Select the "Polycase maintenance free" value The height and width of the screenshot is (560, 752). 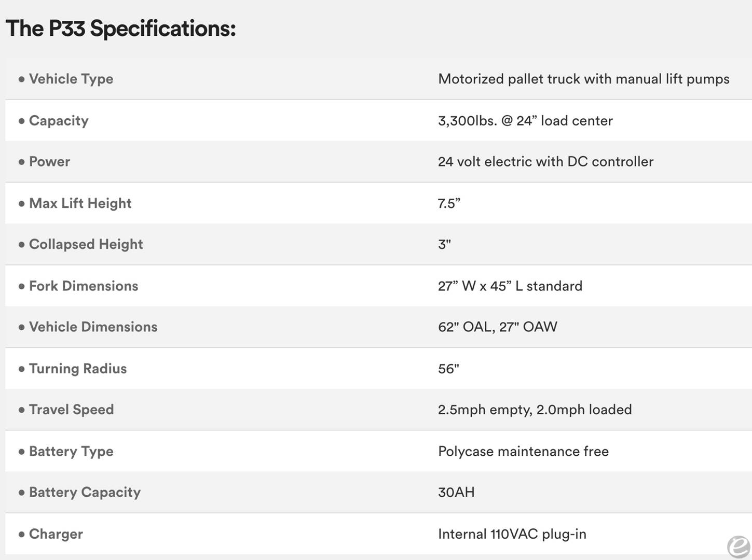[523, 451]
